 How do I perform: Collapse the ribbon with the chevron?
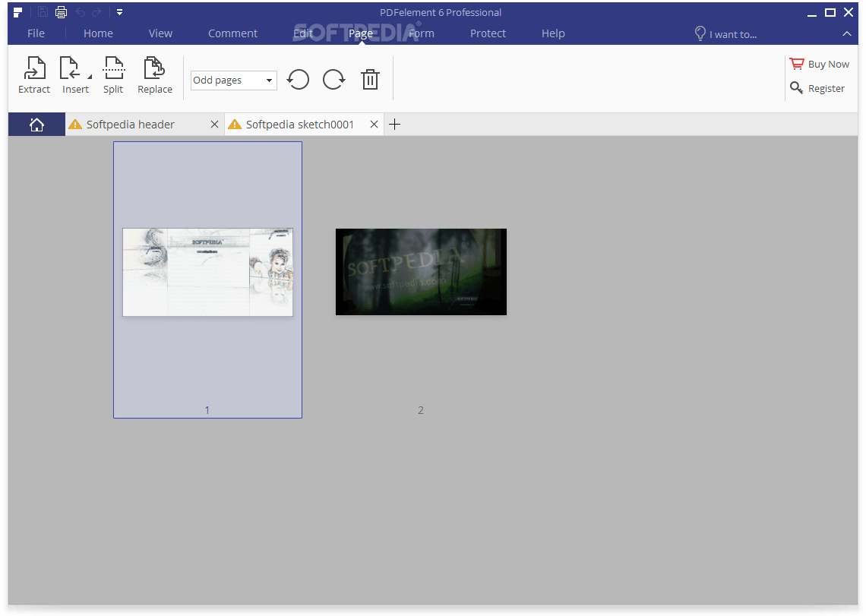coord(847,33)
